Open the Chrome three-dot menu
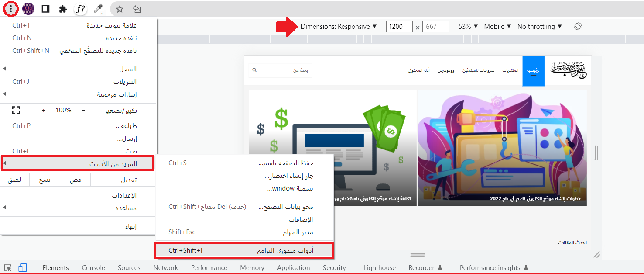 pos(11,9)
